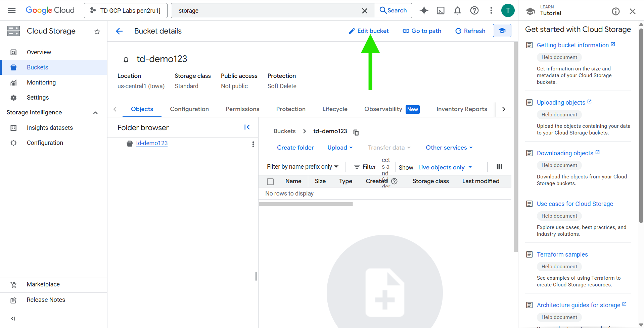This screenshot has height=328, width=644.
Task: Click the Edit bucket button
Action: (x=369, y=31)
